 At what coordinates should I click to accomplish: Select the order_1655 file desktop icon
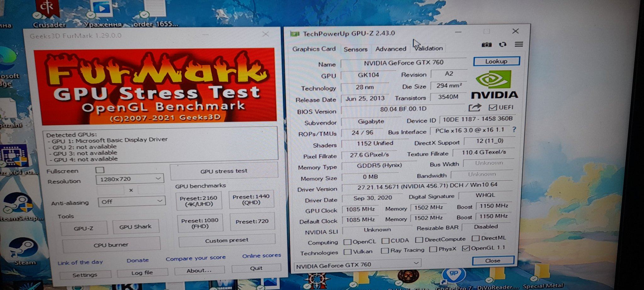[155, 14]
